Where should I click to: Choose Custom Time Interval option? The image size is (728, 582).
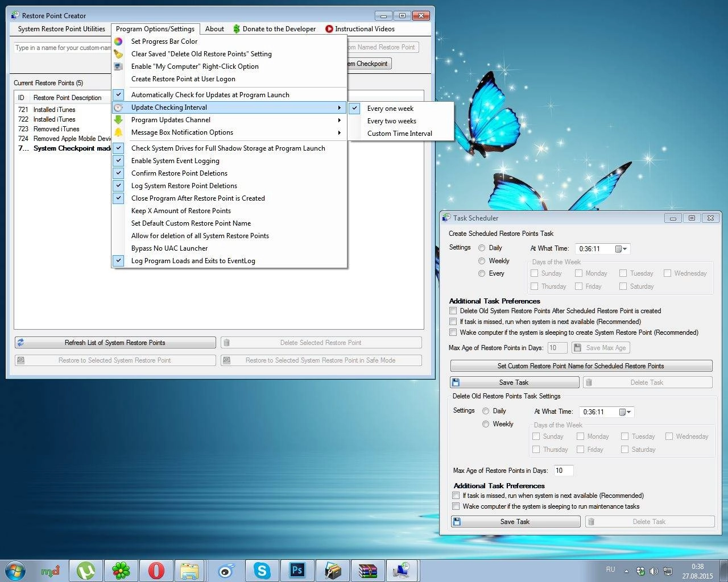point(401,134)
